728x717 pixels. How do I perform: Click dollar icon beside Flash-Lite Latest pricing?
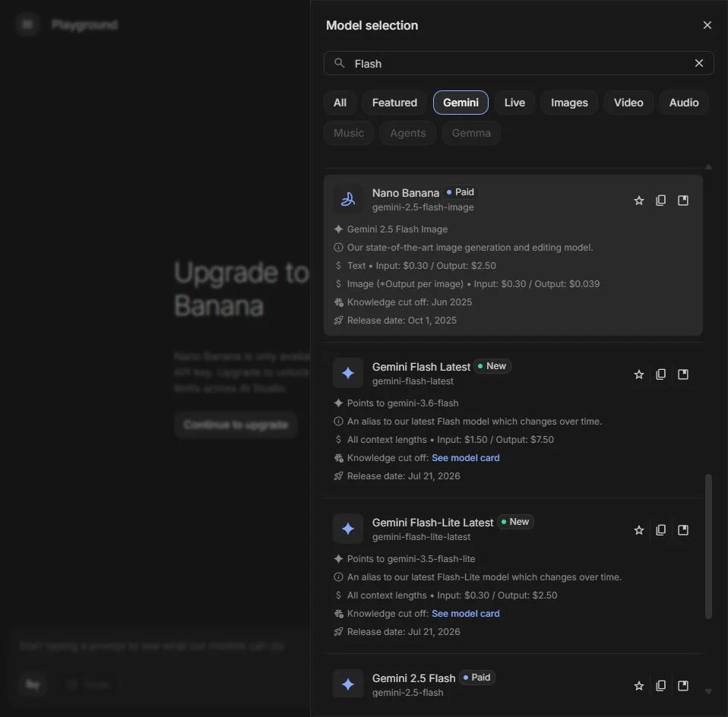click(x=338, y=595)
